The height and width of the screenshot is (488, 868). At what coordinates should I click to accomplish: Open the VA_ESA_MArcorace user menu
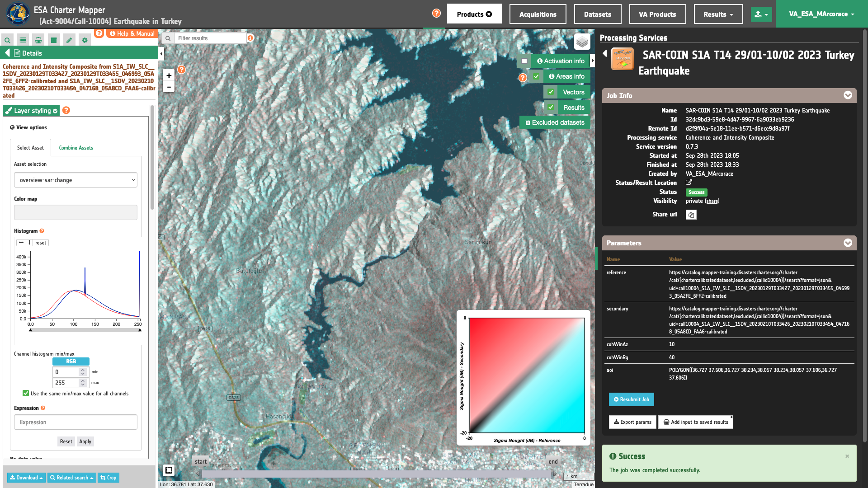pyautogui.click(x=821, y=14)
